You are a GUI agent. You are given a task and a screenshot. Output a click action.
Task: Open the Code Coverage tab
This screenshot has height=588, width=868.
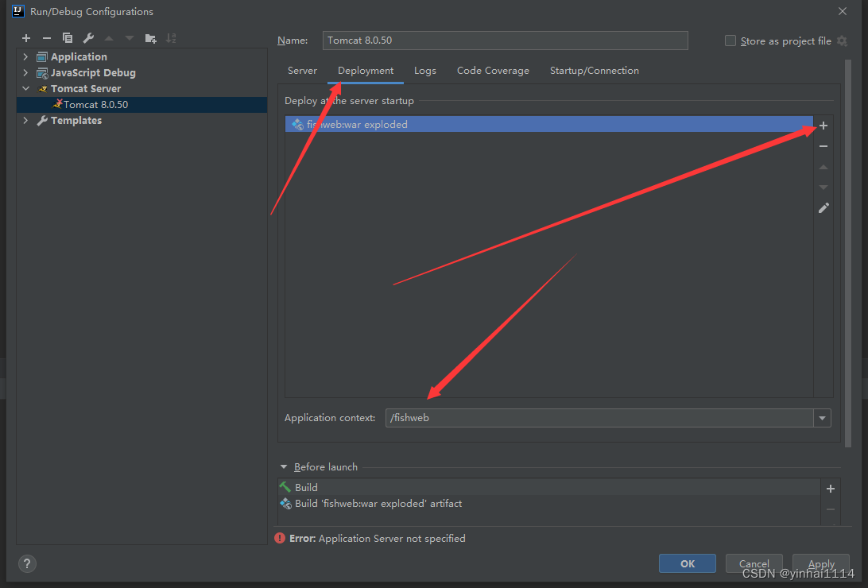(493, 71)
